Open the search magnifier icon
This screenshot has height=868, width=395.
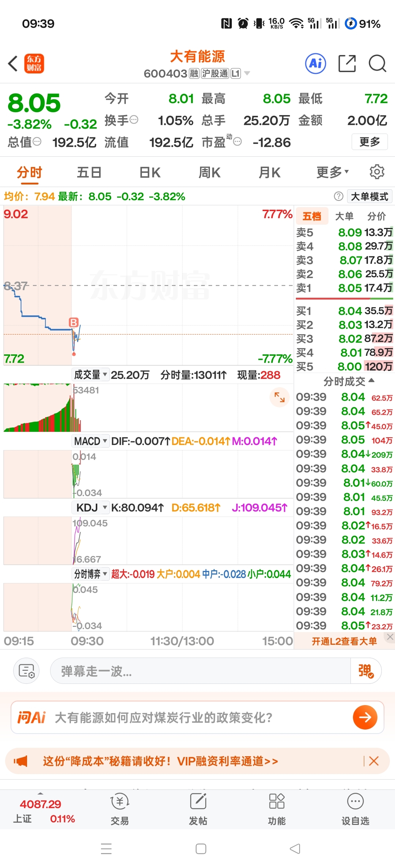coord(377,64)
